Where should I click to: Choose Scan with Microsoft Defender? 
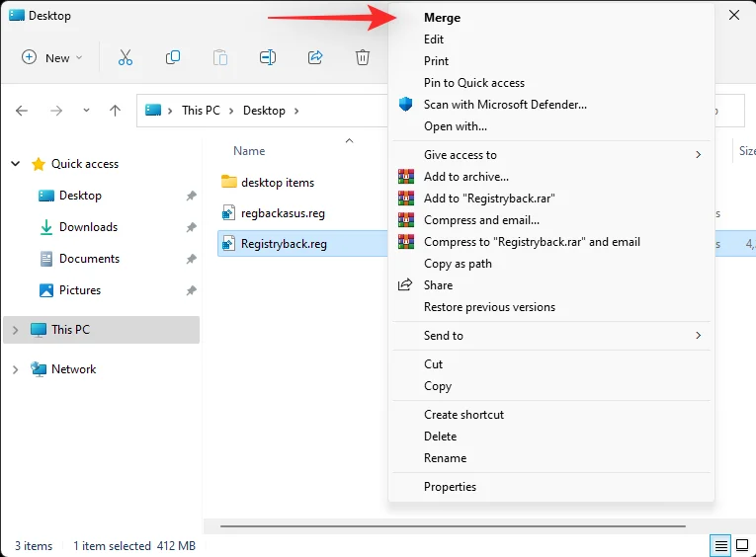pos(505,105)
